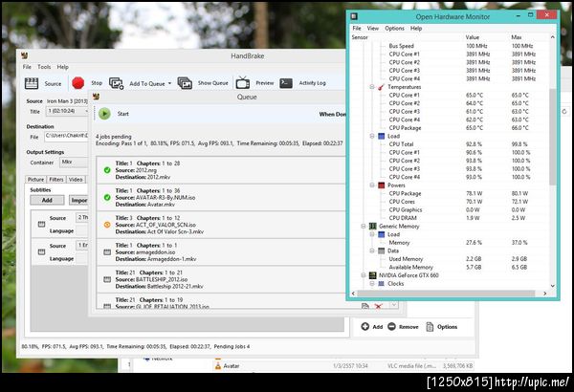Click green check icon for Avatar.mkv job
Image resolution: width=574 pixels, height=392 pixels.
coord(107,198)
